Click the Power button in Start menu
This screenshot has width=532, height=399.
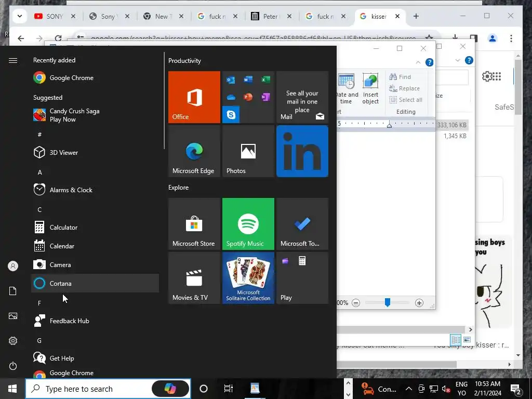[13, 366]
